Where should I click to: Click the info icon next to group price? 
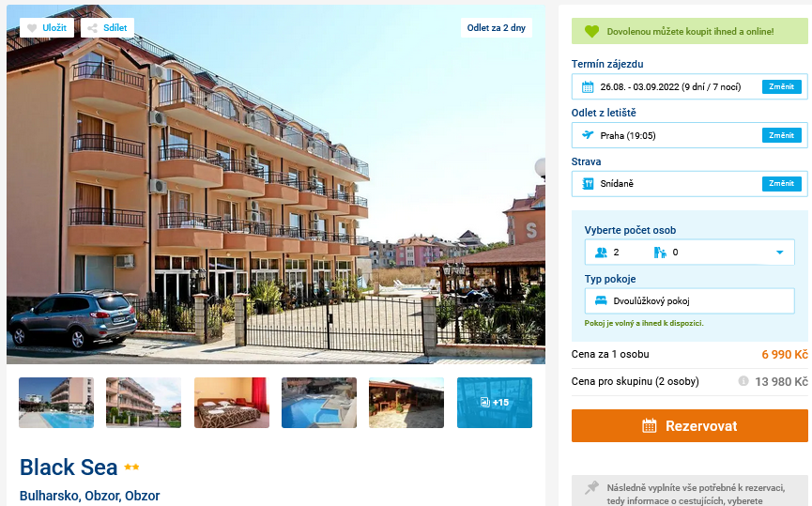tap(743, 381)
